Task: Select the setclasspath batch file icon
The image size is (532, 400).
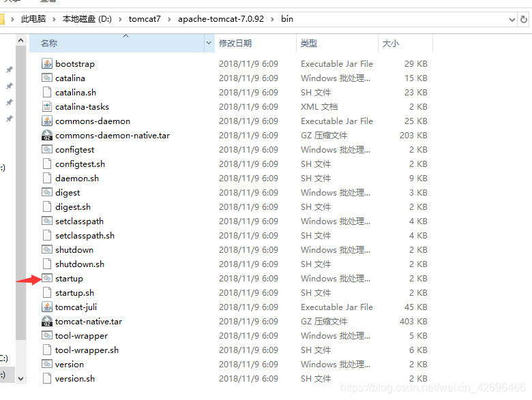Action: pyautogui.click(x=47, y=221)
